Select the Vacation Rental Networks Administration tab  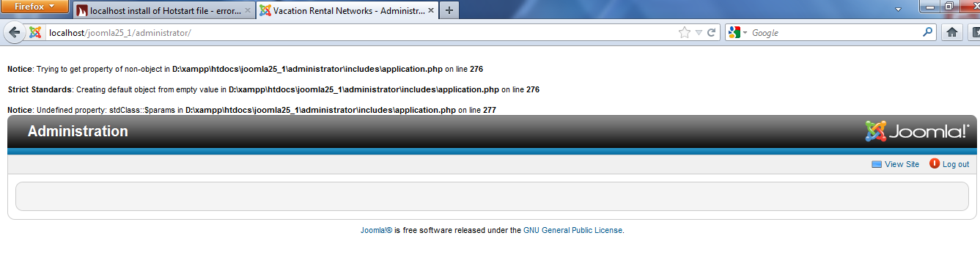coord(347,10)
